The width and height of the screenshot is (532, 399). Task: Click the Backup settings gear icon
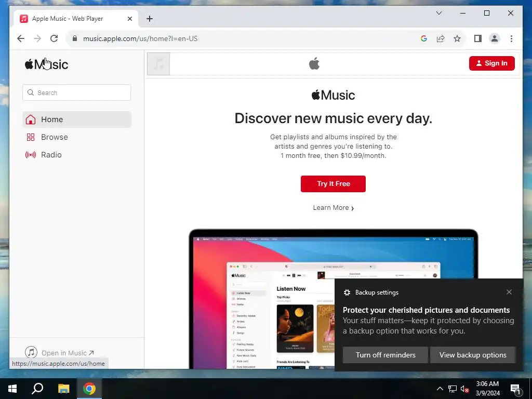click(347, 292)
